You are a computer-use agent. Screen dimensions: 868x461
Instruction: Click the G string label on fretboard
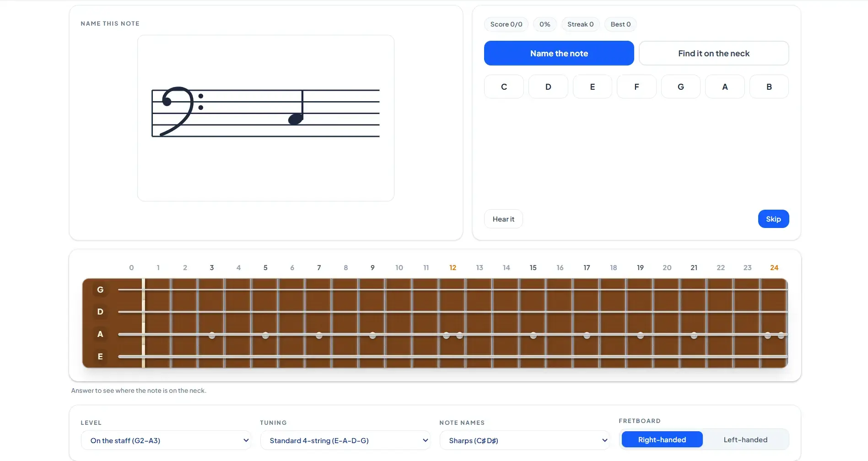pos(100,289)
